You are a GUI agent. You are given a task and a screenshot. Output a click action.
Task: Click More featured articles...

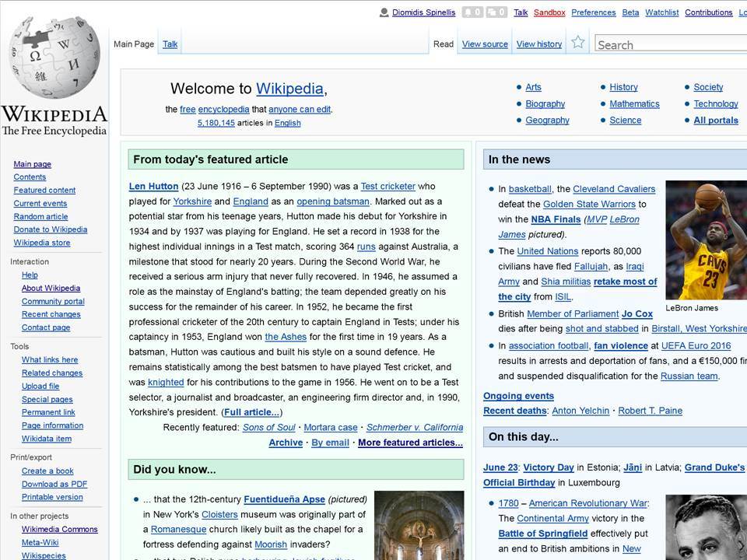(x=410, y=443)
